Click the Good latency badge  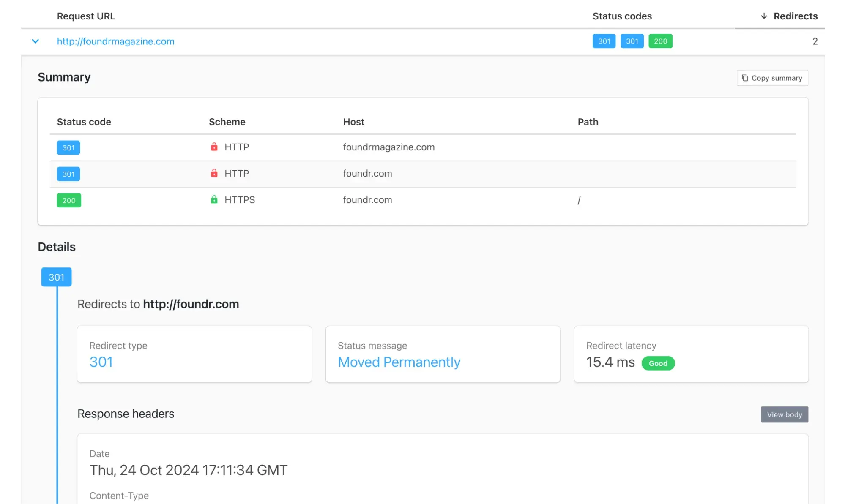[x=658, y=363]
